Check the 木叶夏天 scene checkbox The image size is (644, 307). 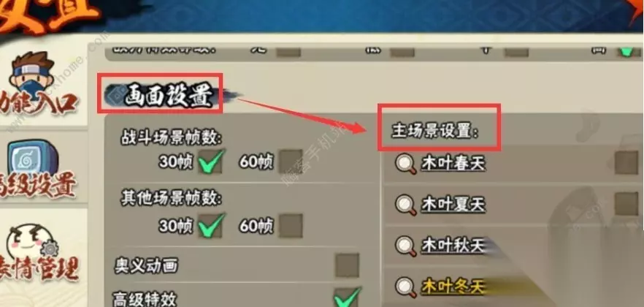pos(626,204)
